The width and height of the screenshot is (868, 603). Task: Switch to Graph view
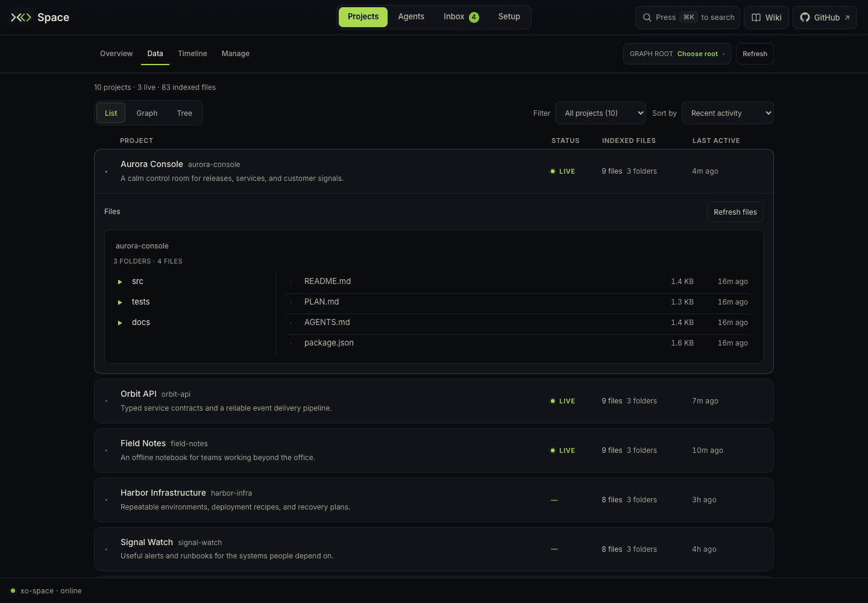(147, 113)
